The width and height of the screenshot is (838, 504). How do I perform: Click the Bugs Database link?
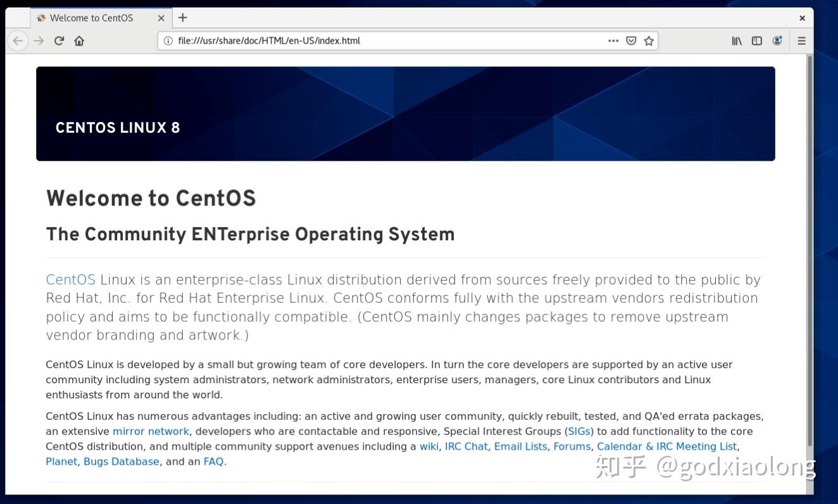pos(121,461)
